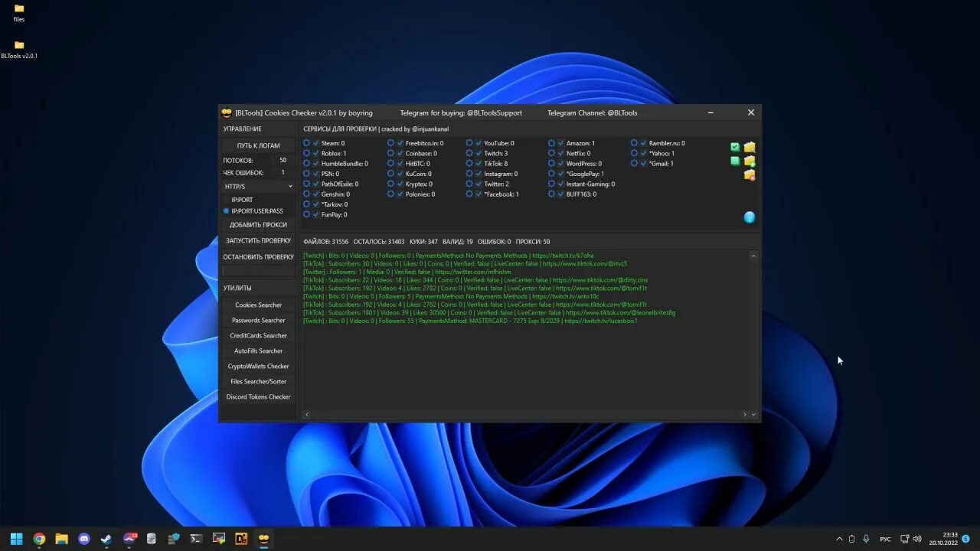Open Google Chrome from the taskbar
980x551 pixels.
(39, 539)
